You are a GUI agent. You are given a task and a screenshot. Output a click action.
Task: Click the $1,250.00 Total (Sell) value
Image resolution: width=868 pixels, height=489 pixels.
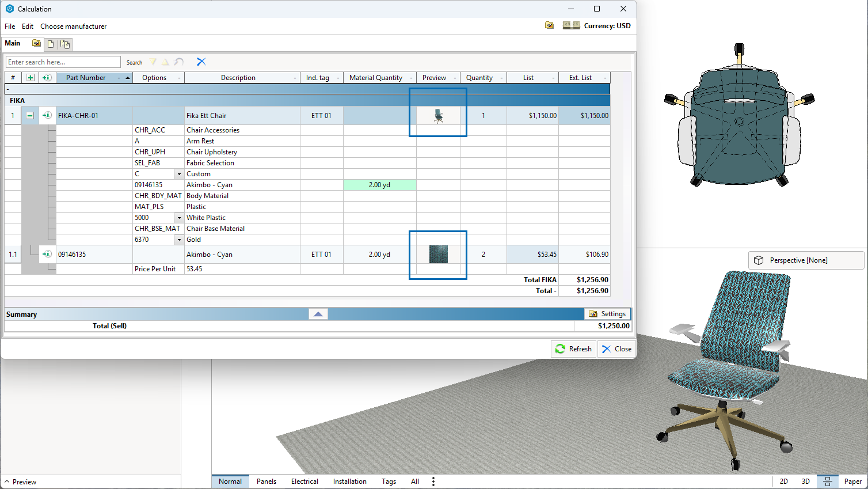pos(614,326)
